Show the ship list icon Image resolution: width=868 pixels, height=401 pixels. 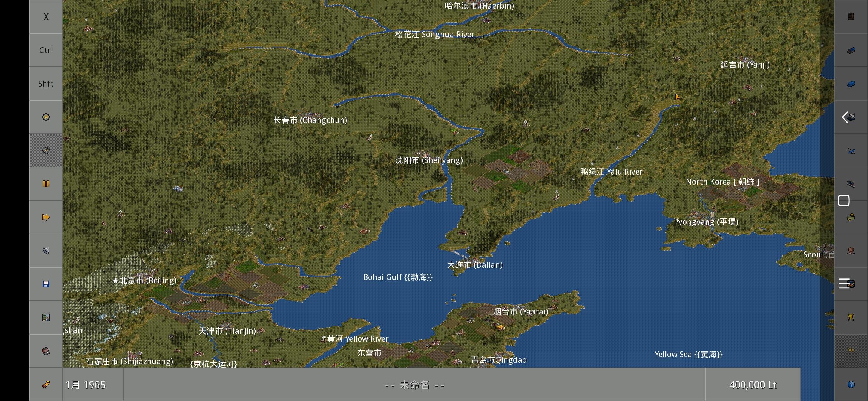tap(852, 117)
